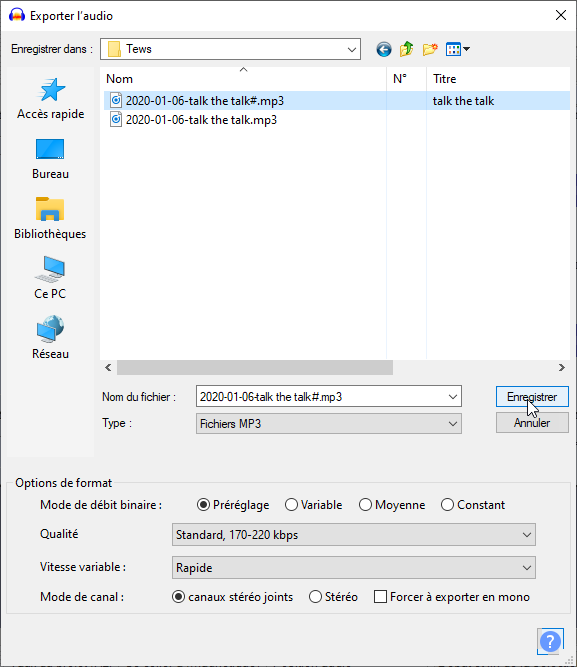
Task: Open the view menu icon
Action: (x=457, y=49)
